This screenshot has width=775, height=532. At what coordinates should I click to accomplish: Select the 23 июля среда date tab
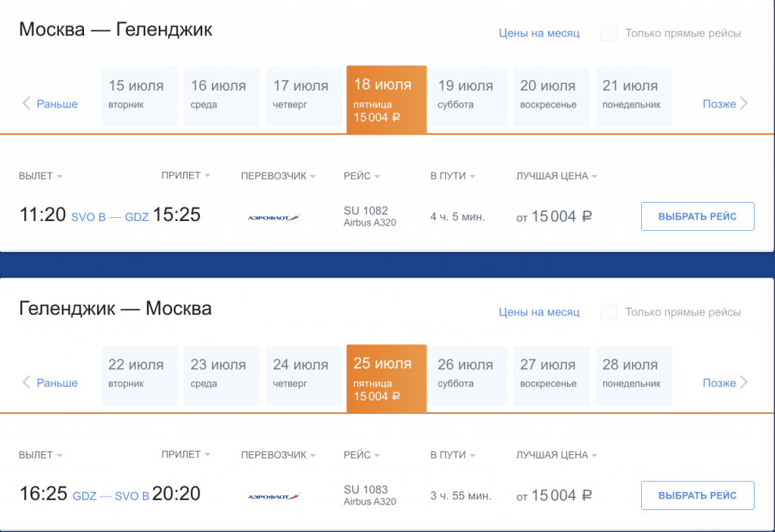(x=218, y=373)
